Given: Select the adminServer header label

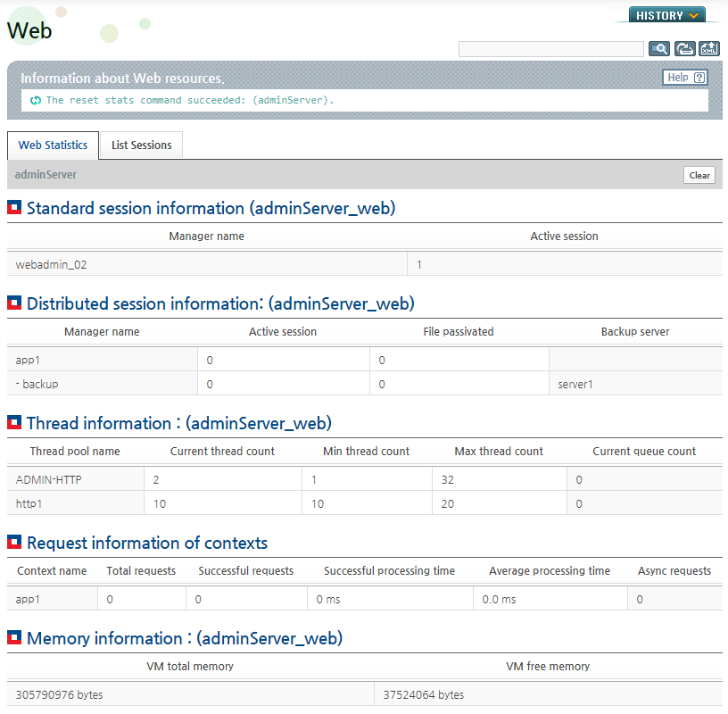Looking at the screenshot, I should pos(45,175).
